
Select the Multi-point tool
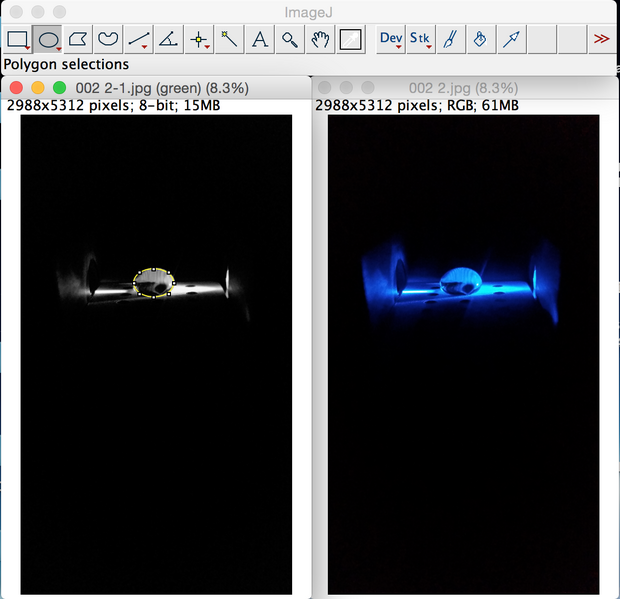coord(199,40)
